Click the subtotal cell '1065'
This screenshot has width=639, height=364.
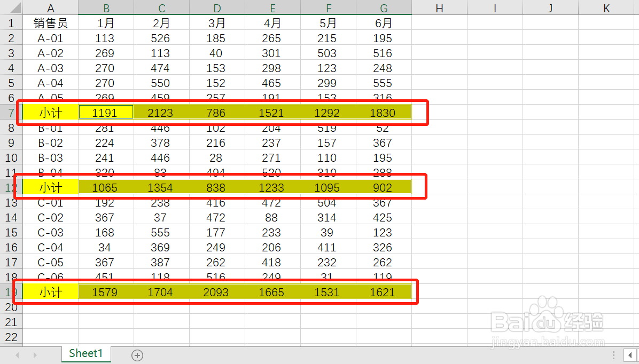[106, 187]
